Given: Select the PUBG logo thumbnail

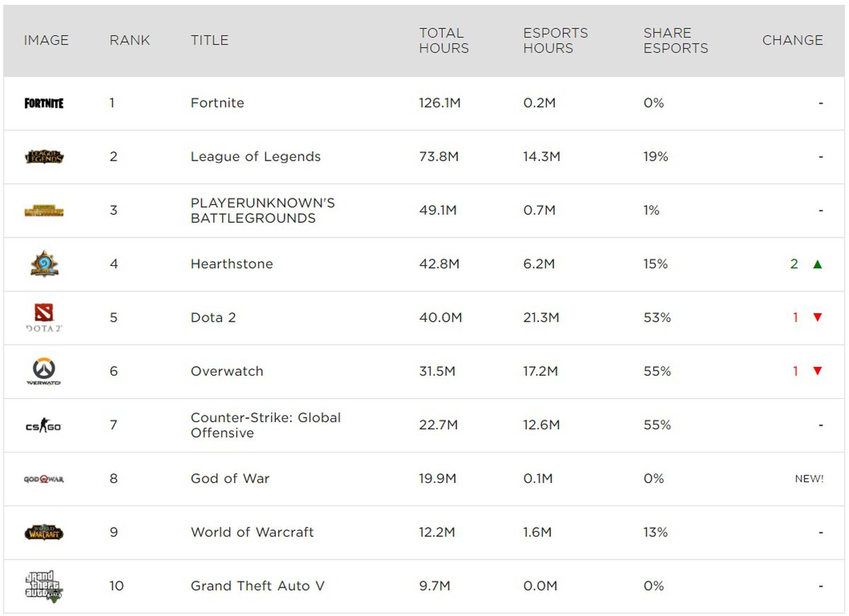Looking at the screenshot, I should pyautogui.click(x=44, y=211).
